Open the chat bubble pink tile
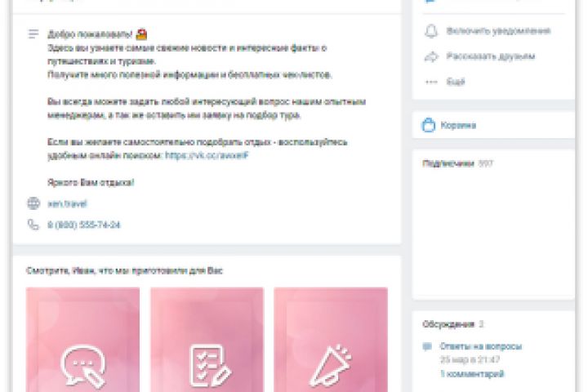This screenshot has height=392, width=588. coord(82,340)
